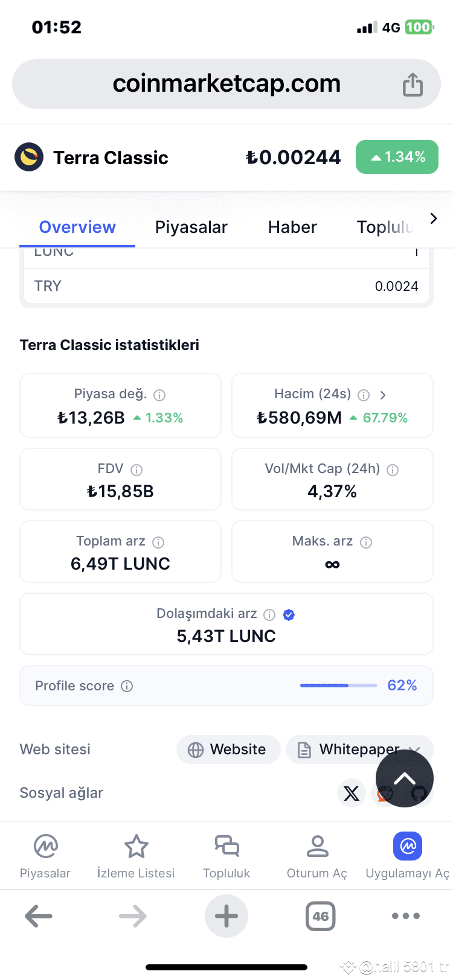This screenshot has height=980, width=453.
Task: Tap the share icon in address bar
Action: tap(413, 84)
